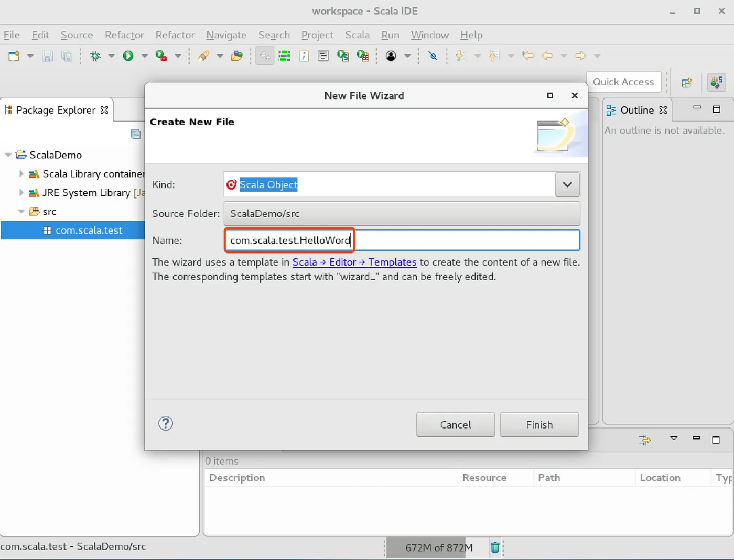This screenshot has width=734, height=560.
Task: Select the ScalaDemo project label
Action: 56,155
